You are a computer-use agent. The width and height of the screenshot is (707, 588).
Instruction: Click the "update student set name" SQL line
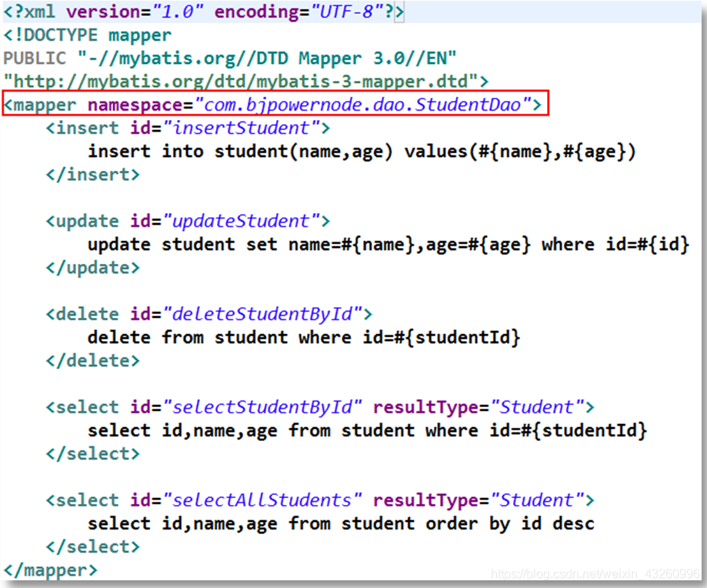point(389,245)
